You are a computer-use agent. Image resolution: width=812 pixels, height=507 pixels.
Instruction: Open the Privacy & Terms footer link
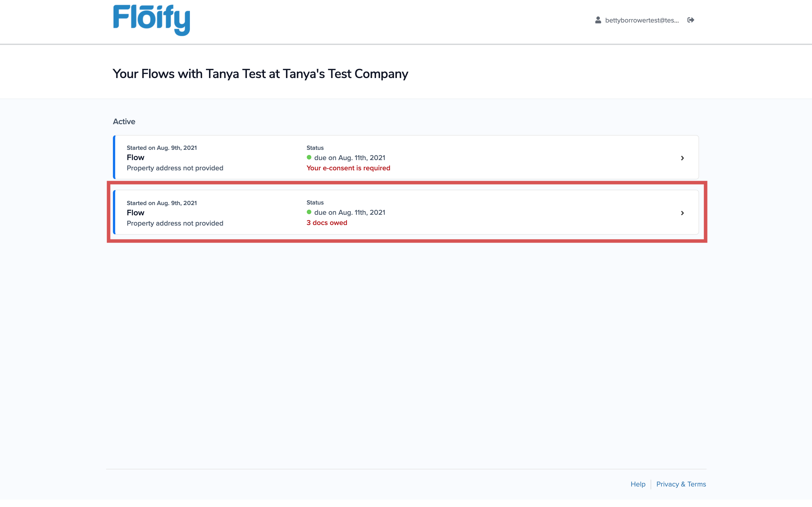point(681,484)
